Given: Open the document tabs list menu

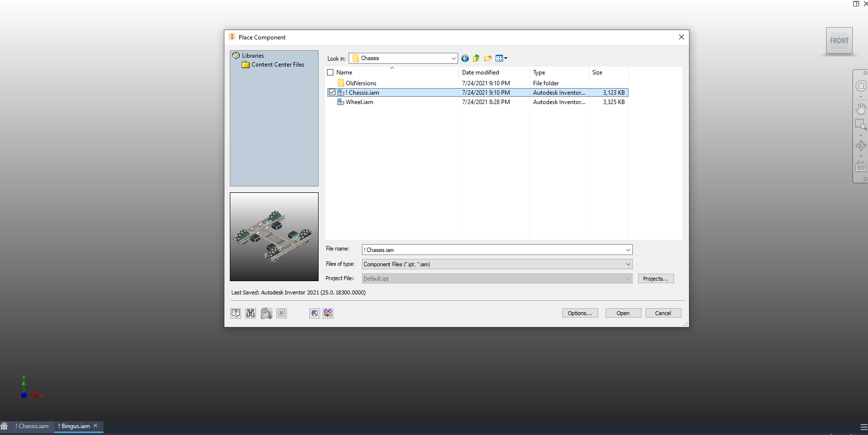Looking at the screenshot, I should click(x=864, y=427).
